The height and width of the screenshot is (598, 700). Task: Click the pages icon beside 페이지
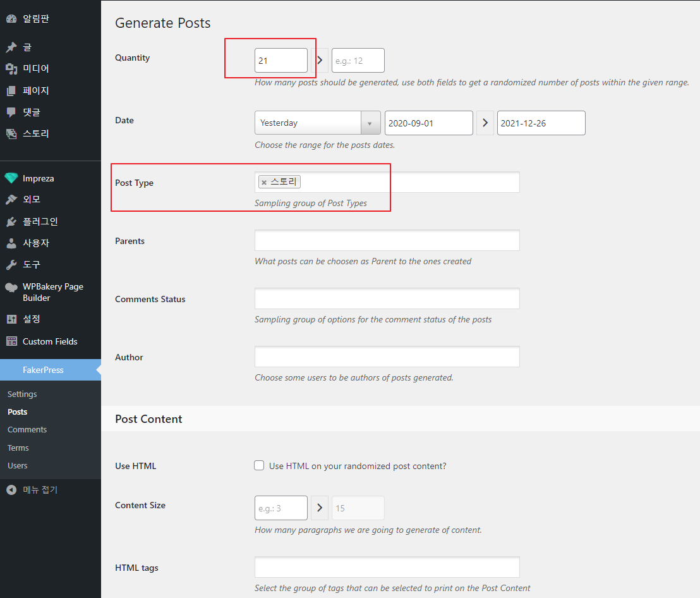11,90
